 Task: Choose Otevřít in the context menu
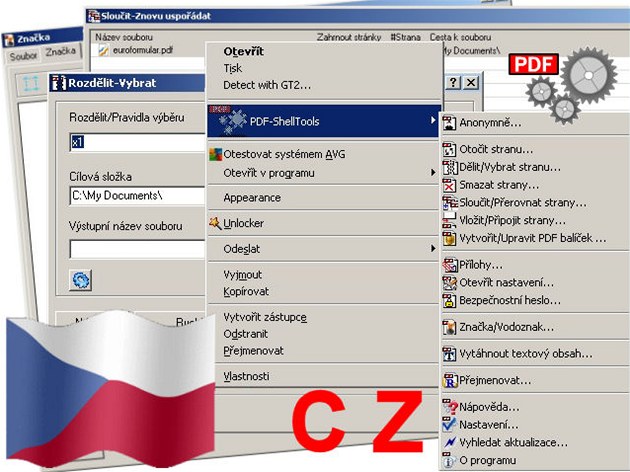point(243,51)
